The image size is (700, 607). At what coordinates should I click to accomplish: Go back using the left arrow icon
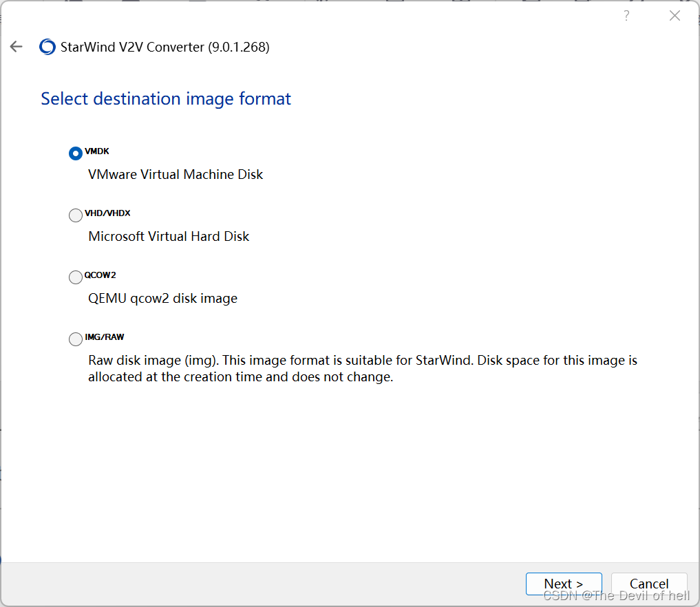(x=16, y=46)
